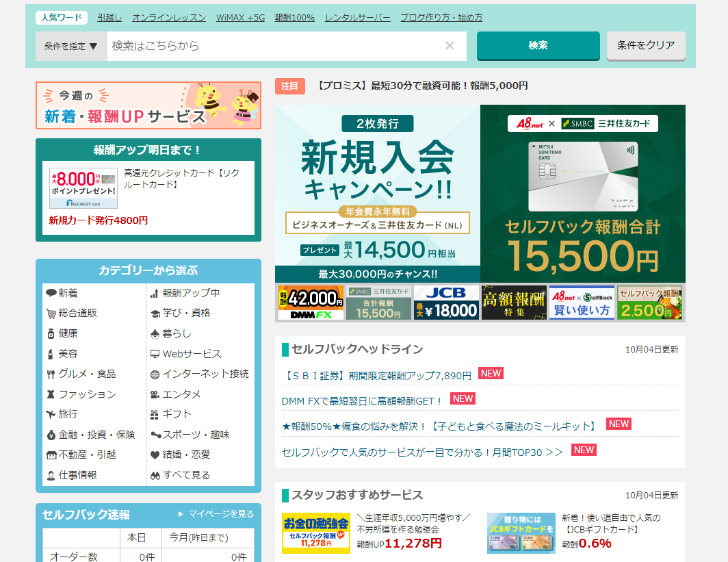The height and width of the screenshot is (562, 728).
Task: Click the fork and knife icon for グルメ・食品
Action: pos(51,374)
